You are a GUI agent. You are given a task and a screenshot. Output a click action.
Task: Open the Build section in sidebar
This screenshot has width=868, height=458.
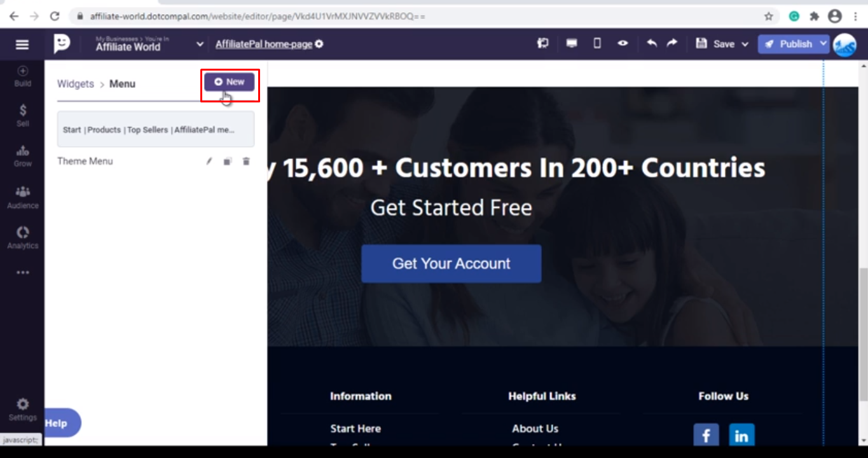coord(23,76)
